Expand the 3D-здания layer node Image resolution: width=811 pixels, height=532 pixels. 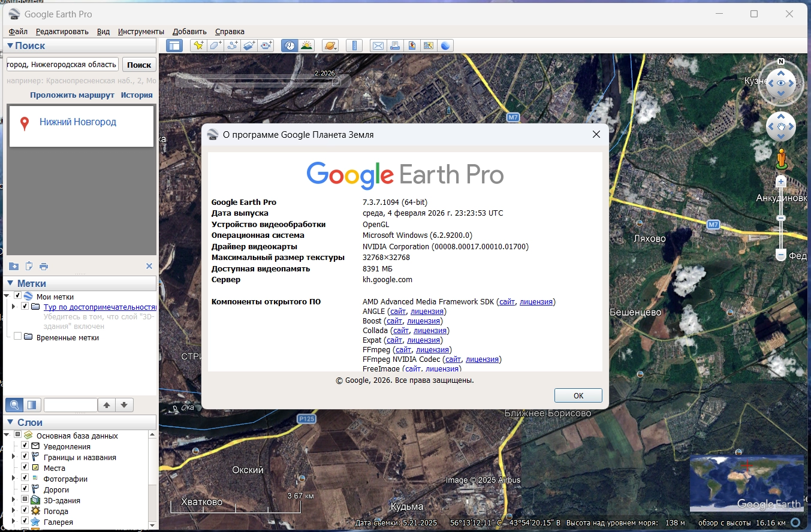14,500
